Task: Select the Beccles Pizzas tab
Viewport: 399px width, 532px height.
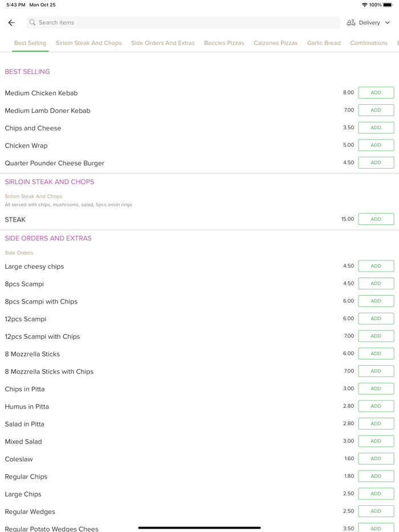Action: pos(224,43)
